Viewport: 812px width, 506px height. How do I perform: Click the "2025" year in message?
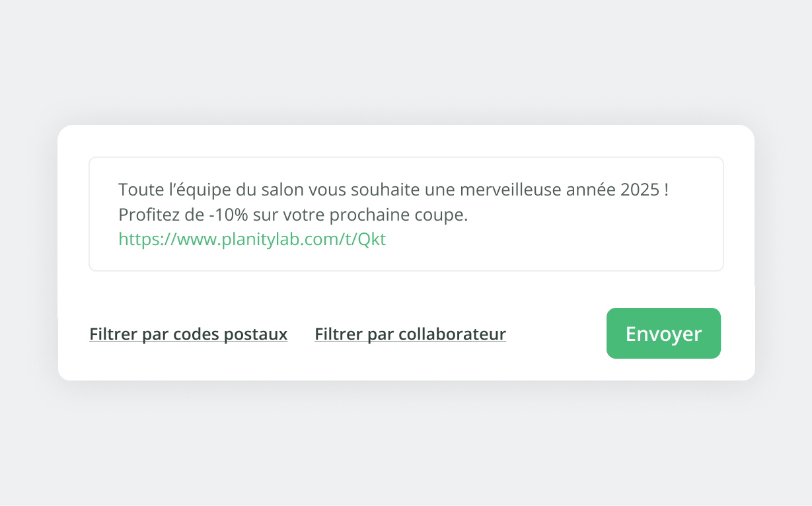pos(640,190)
